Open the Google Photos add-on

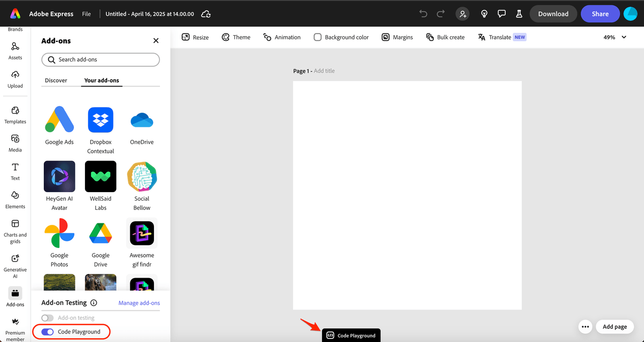pos(59,243)
